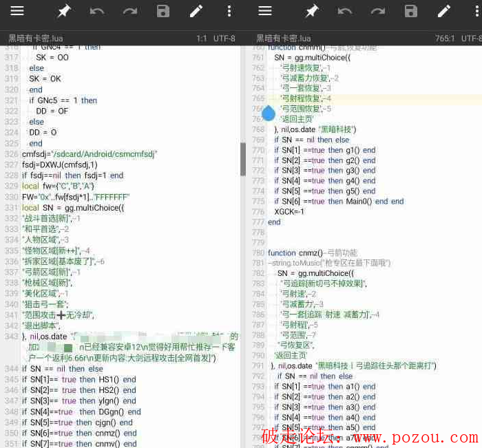Click the '弓箭区域[新]' string on line 337
Viewport: 482px width, 448px height.
[x=47, y=273]
